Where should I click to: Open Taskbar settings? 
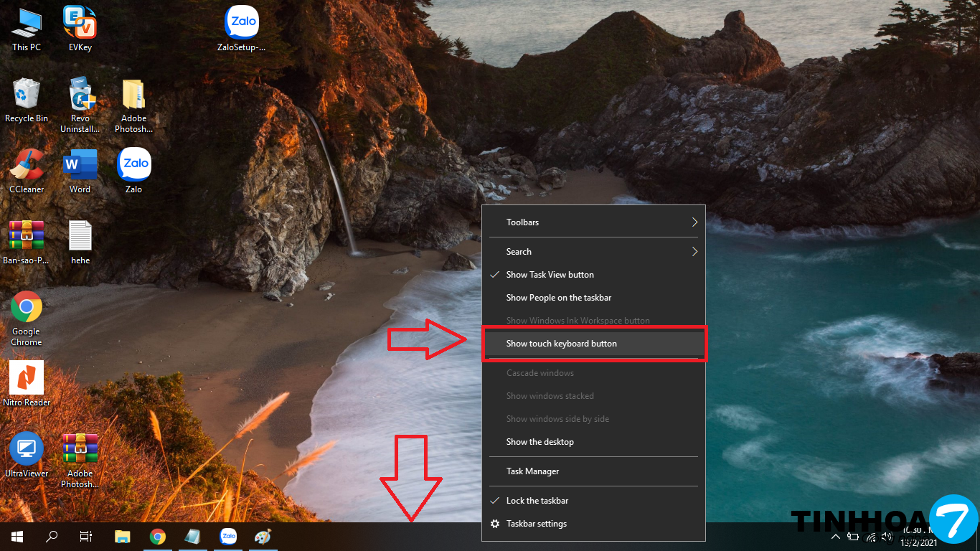[x=536, y=524]
